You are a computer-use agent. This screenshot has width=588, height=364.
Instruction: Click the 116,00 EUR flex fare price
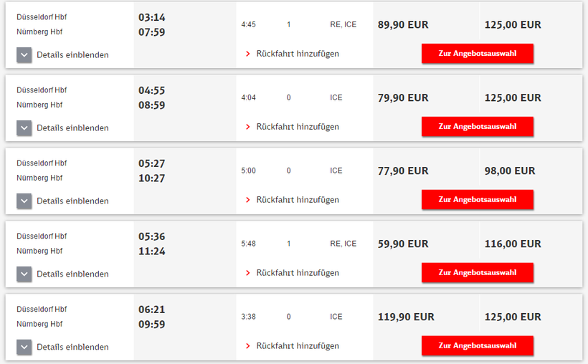coord(513,244)
